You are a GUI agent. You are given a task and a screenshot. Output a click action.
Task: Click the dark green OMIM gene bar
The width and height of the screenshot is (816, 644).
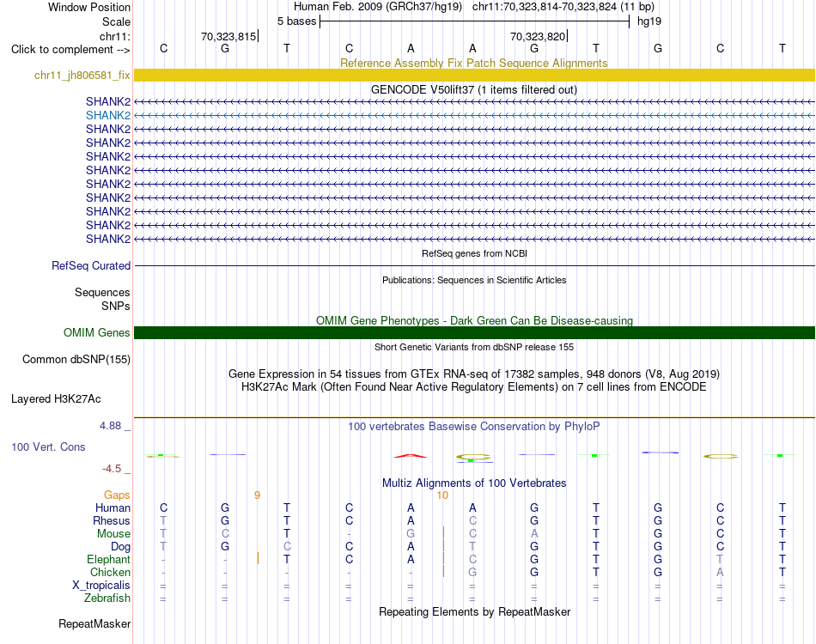(x=474, y=332)
